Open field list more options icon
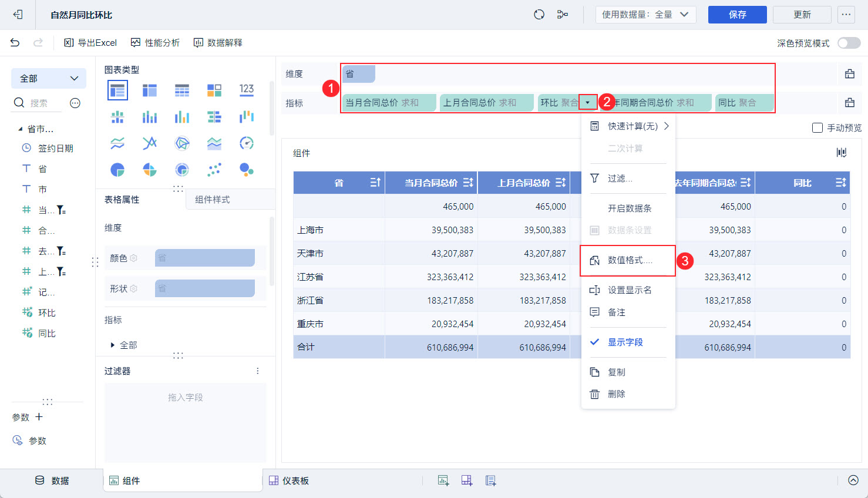Screen dimensions: 868x498 (75, 103)
